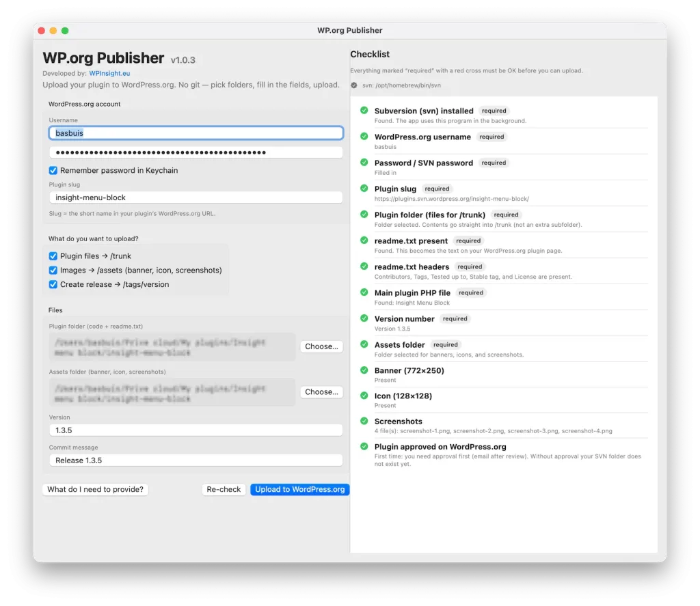The height and width of the screenshot is (606, 700).
Task: Click green check icon beside Screenshots
Action: click(x=364, y=421)
